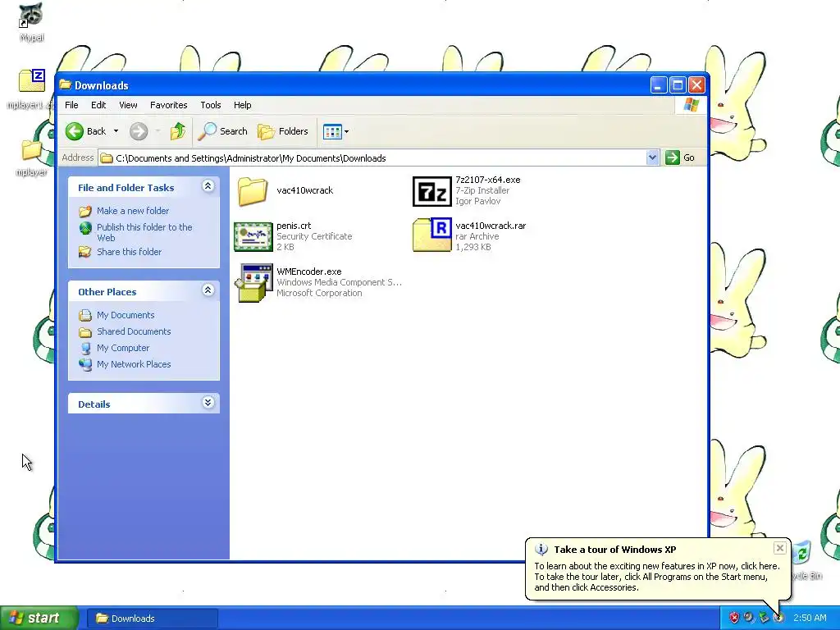Open the Favorites menu
This screenshot has width=840, height=630.
[169, 105]
